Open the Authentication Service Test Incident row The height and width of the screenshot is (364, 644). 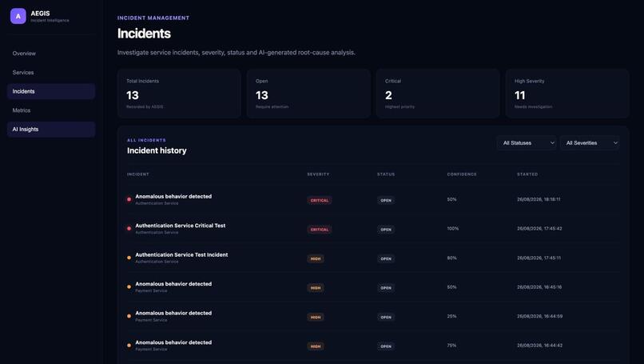373,258
